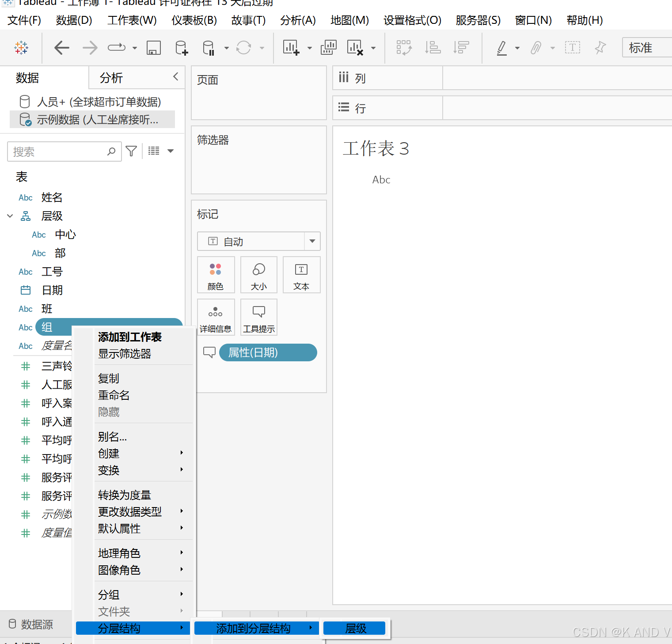Open the new worksheet dropdown arrow
672x644 pixels.
pyautogui.click(x=309, y=48)
